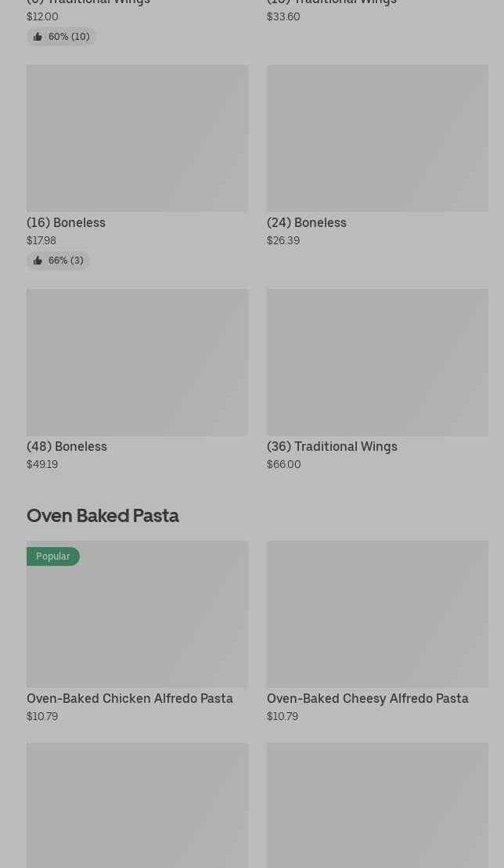The width and height of the screenshot is (504, 868).
Task: Click the (16) Boneless item name
Action: 66,223
